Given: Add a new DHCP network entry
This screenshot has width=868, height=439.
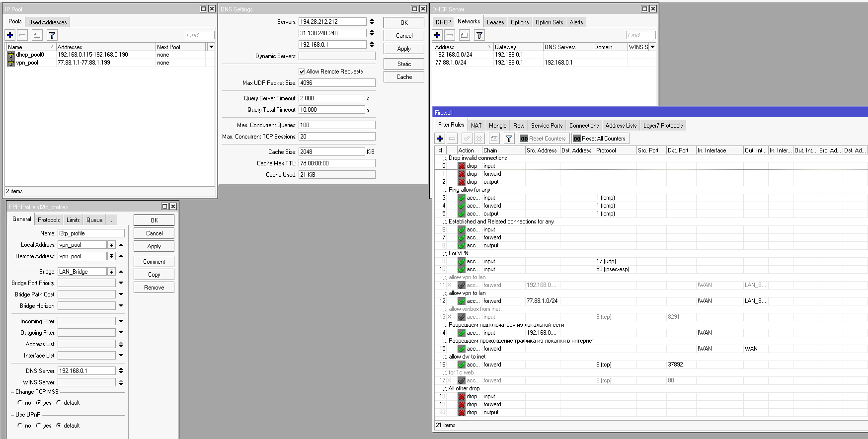Looking at the screenshot, I should [437, 35].
